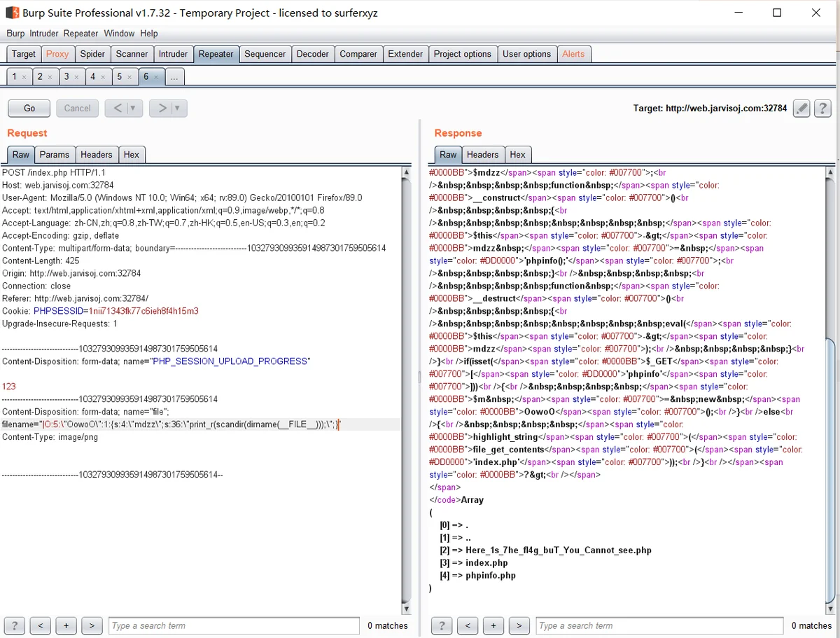This screenshot has height=638, width=840.
Task: Show request Hex view
Action: (x=132, y=155)
